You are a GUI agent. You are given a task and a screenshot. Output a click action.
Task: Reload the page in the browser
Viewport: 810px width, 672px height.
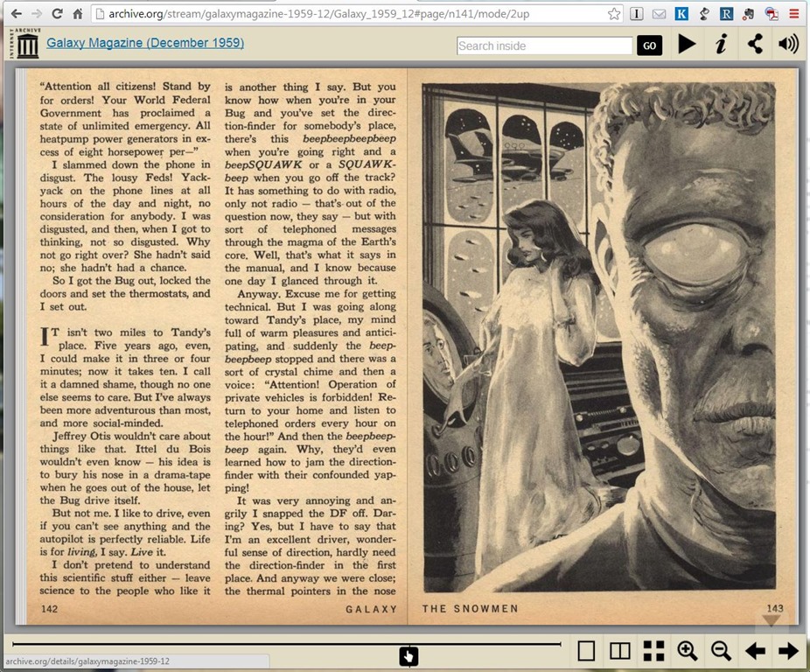[58, 14]
